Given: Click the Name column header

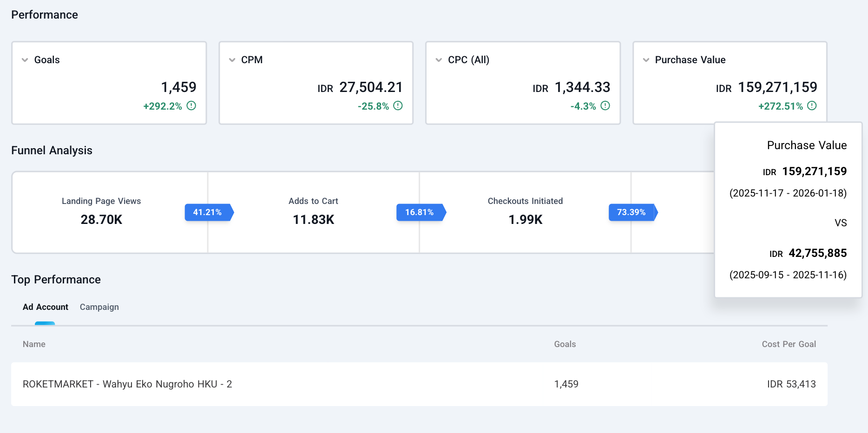Looking at the screenshot, I should 34,344.
